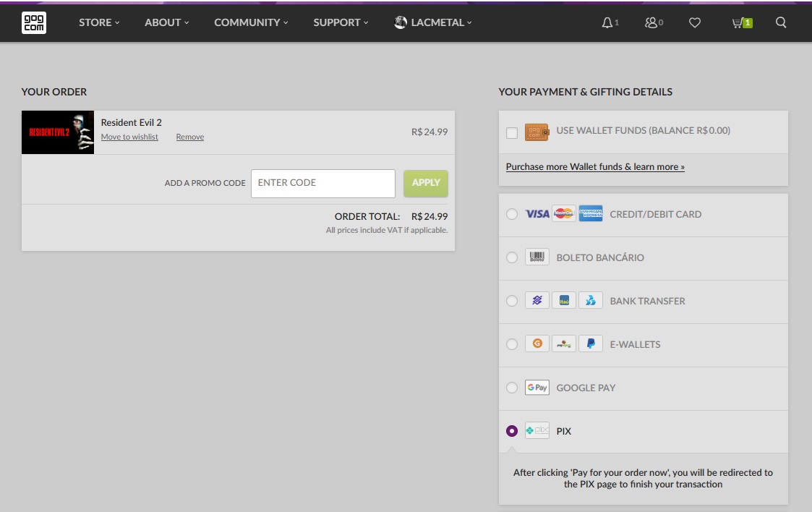This screenshot has width=812, height=512.
Task: Open the notifications bell icon
Action: point(607,22)
